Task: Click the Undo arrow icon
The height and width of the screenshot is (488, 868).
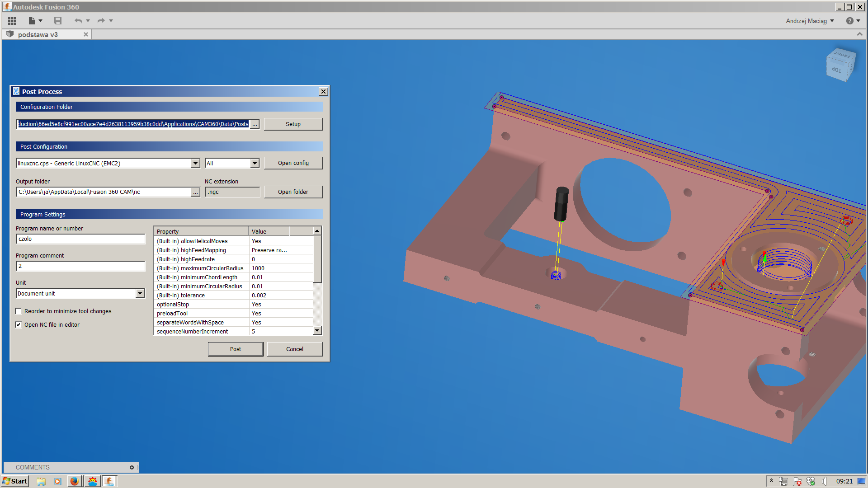Action: pos(78,21)
